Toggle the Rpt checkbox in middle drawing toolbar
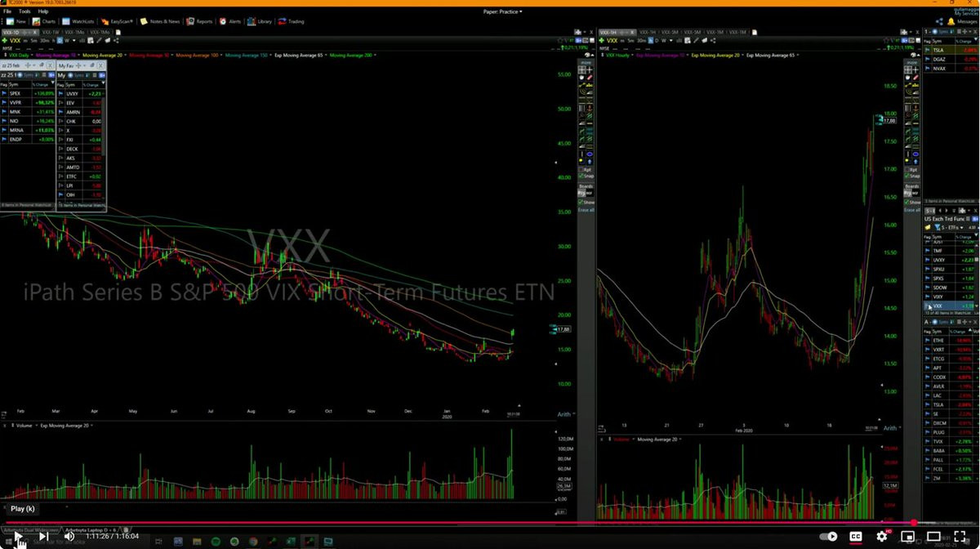The height and width of the screenshot is (549, 980). (581, 170)
